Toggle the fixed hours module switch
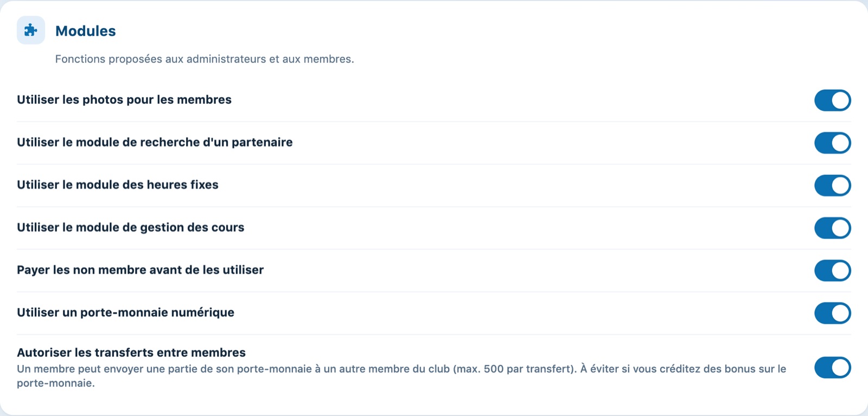This screenshot has width=868, height=416. (833, 185)
